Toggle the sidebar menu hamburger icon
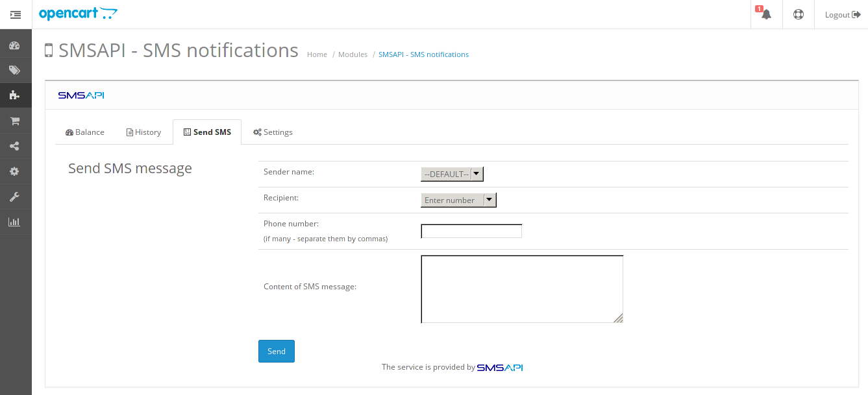Screen dimensions: 868x395 [x=16, y=14]
